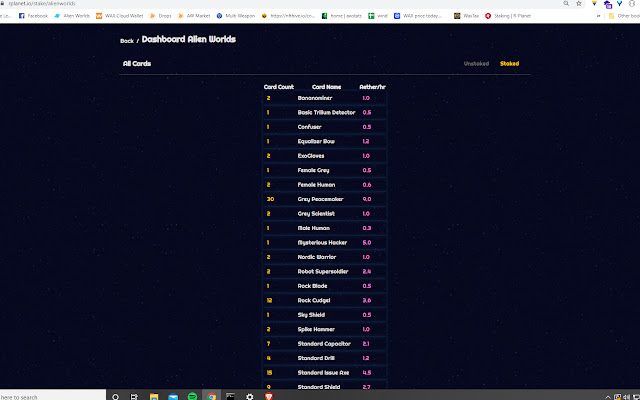Select the ExoGloves card row
The image size is (640, 400).
pyautogui.click(x=324, y=156)
